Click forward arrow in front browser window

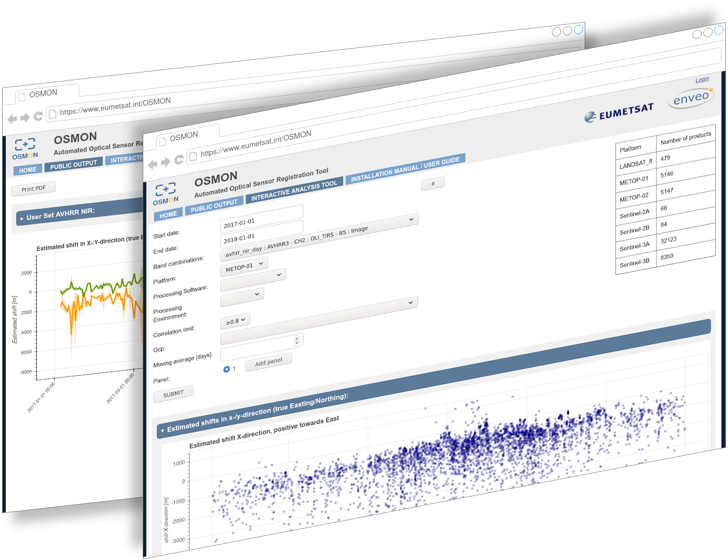(x=166, y=163)
